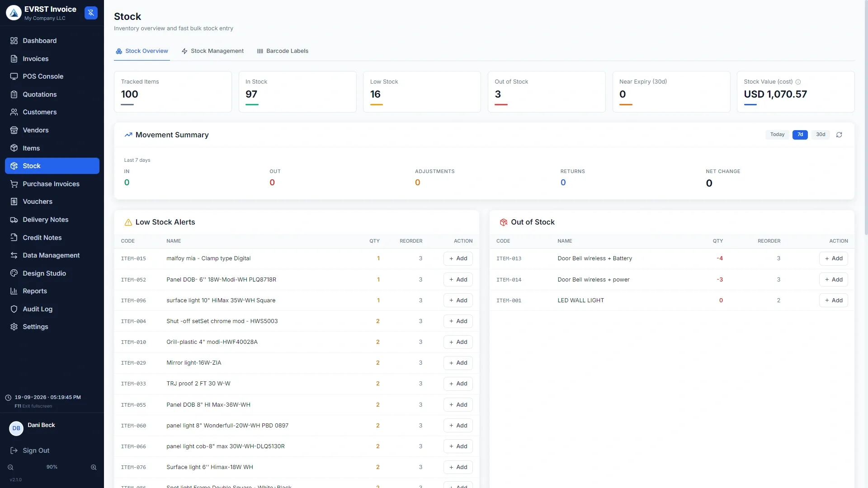Screen dimensions: 868x488
Task: Refresh the Movement Summary
Action: [839, 135]
